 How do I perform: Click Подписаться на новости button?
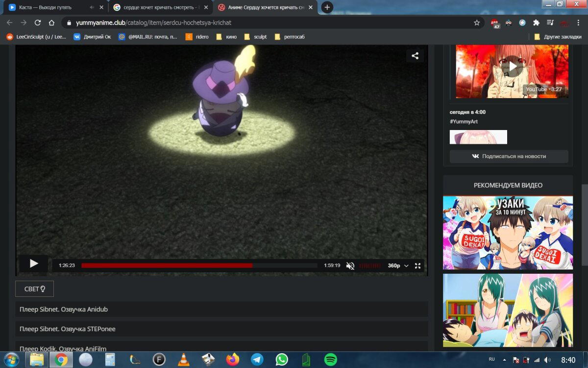509,156
